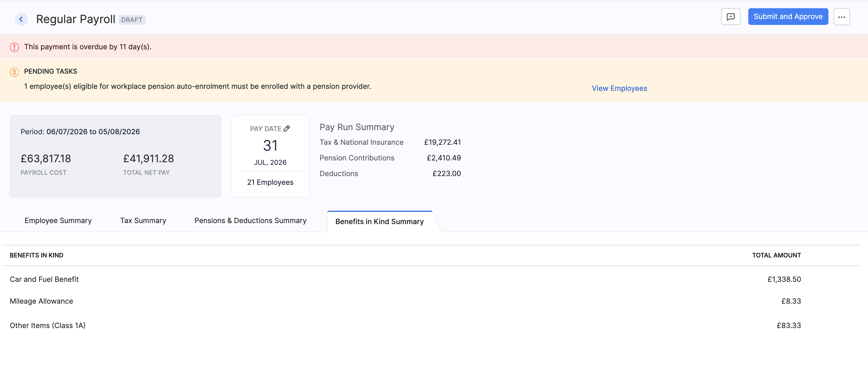Click the £41,911.28 total net pay figure

[x=148, y=159]
